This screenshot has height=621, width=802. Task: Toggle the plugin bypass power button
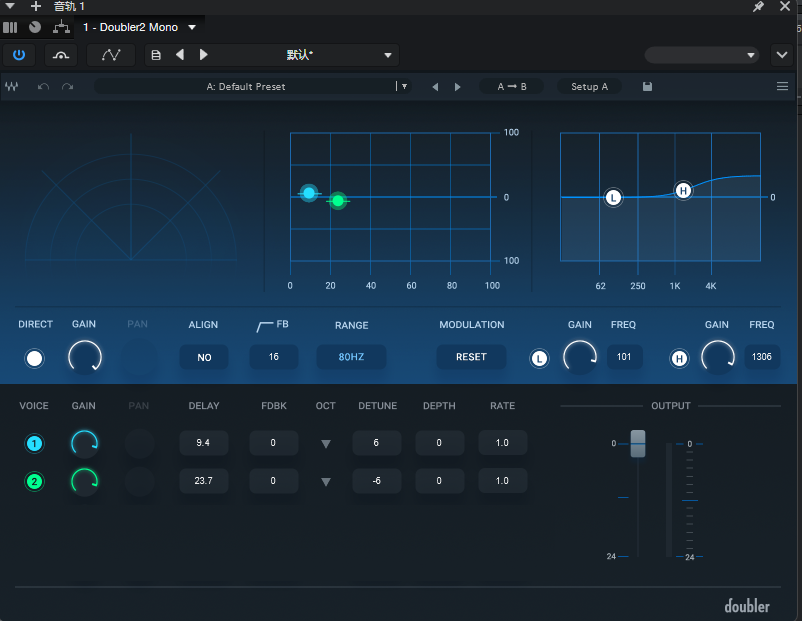pos(18,55)
